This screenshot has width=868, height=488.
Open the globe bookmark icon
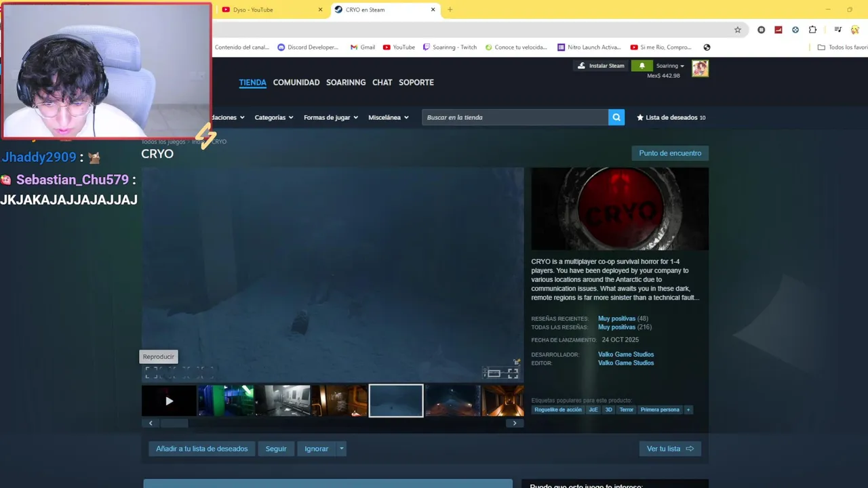pos(707,47)
